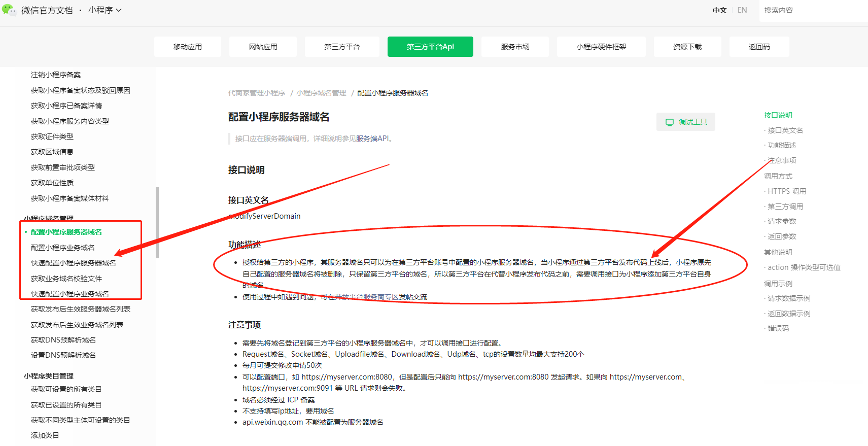Open sidebar item 设置DNS预解析域名
The width and height of the screenshot is (868, 446).
[63, 355]
